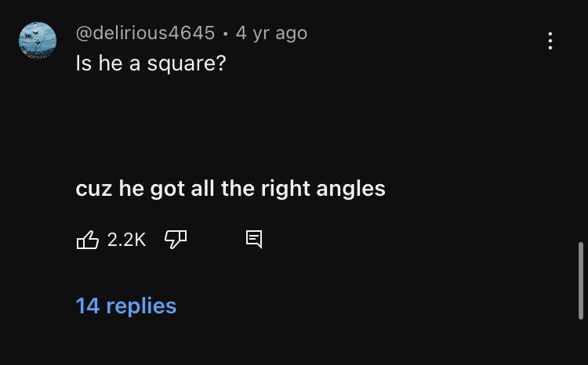Click the vertical scrollbar thumb

[x=580, y=280]
